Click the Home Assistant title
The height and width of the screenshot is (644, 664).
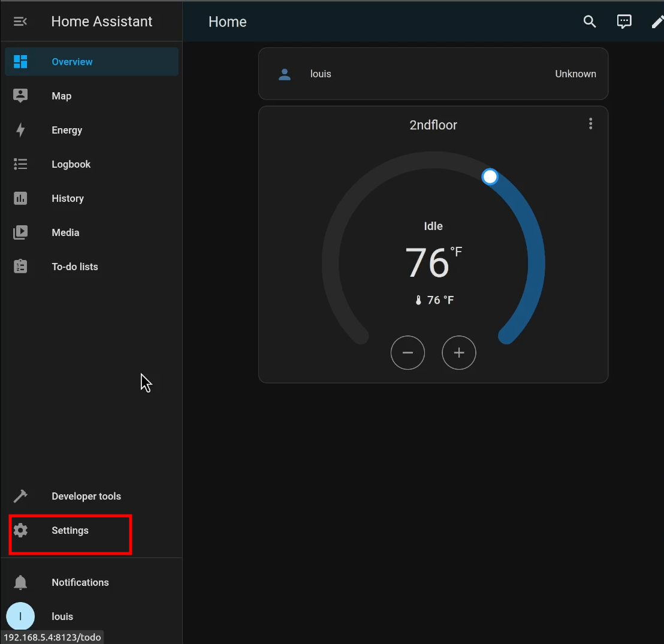[102, 21]
